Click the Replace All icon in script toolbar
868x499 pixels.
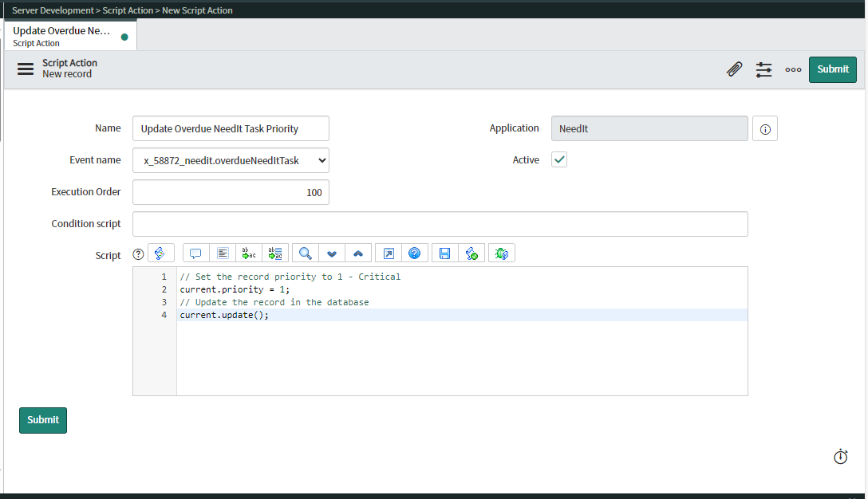pyautogui.click(x=275, y=253)
